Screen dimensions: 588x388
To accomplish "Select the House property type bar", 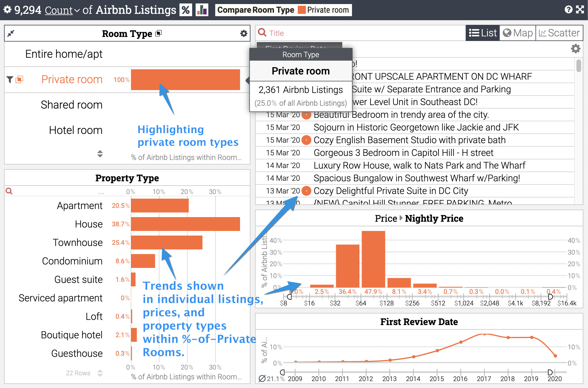I will coord(185,224).
